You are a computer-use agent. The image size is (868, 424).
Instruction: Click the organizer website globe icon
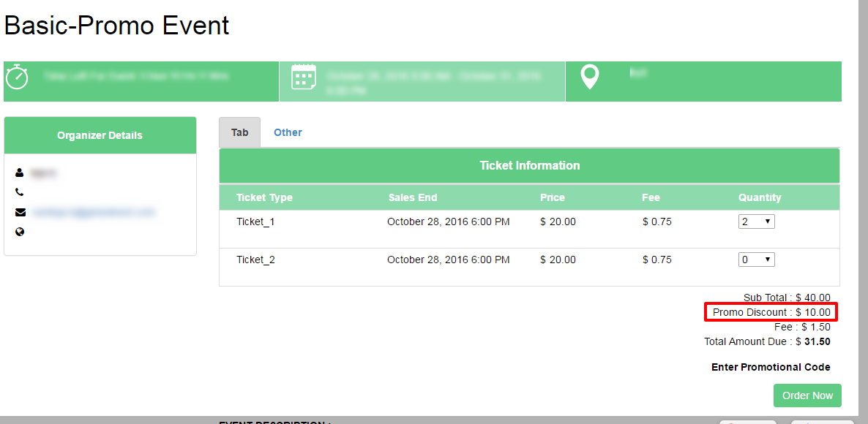pos(20,232)
